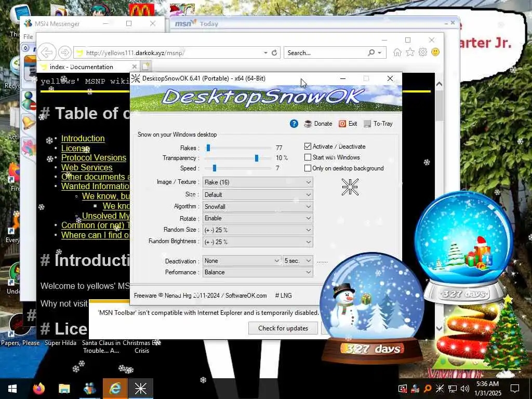Viewport: 532px width, 399px height.
Task: Click the network icon in system tray
Action: [453, 389]
